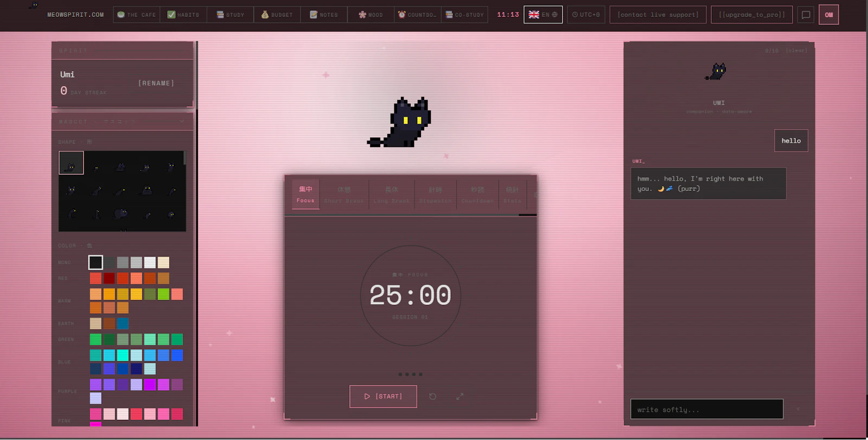Screen dimensions: 868x440
Task: Open The Cafe from the top navigation
Action: [x=137, y=15]
